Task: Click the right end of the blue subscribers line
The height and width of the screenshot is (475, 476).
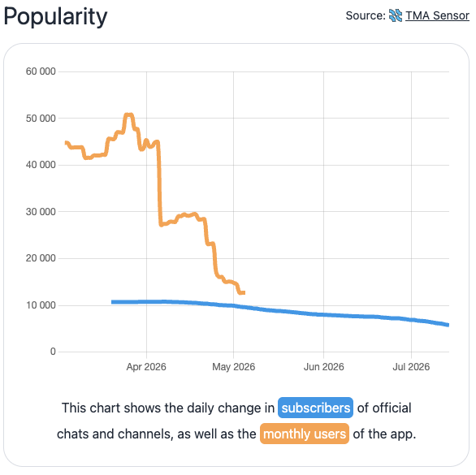Action: pos(448,325)
